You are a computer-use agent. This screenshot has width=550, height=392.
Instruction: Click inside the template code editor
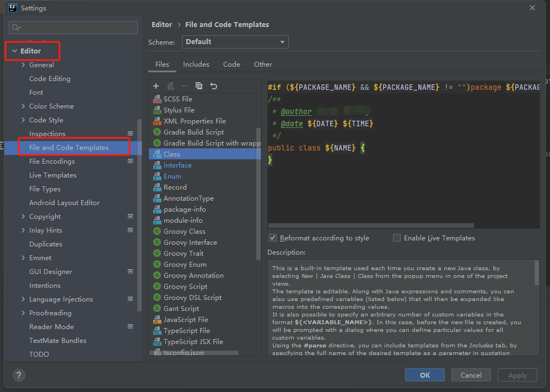point(403,154)
